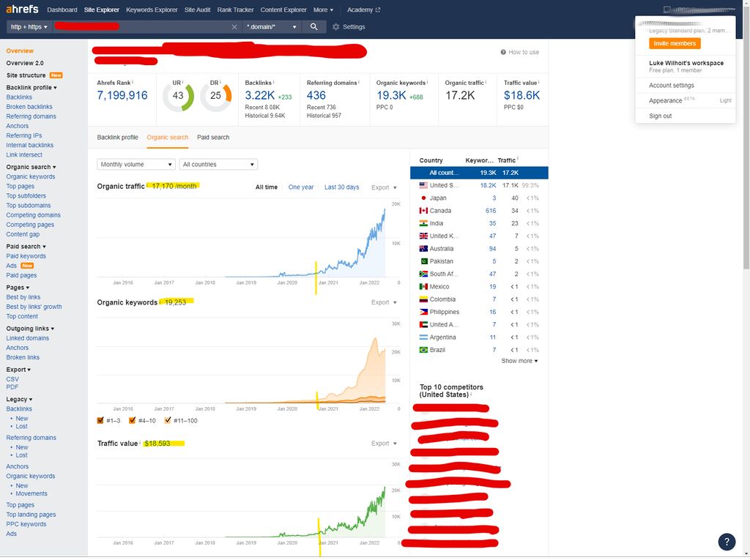Switch to the Paid search tab
The image size is (750, 560).
[x=213, y=137]
